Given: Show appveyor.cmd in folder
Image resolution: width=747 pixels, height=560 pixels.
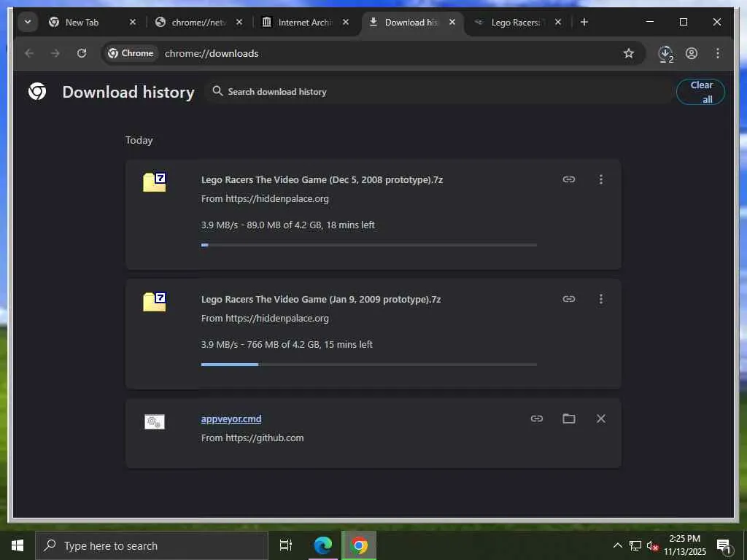Looking at the screenshot, I should click(x=569, y=419).
